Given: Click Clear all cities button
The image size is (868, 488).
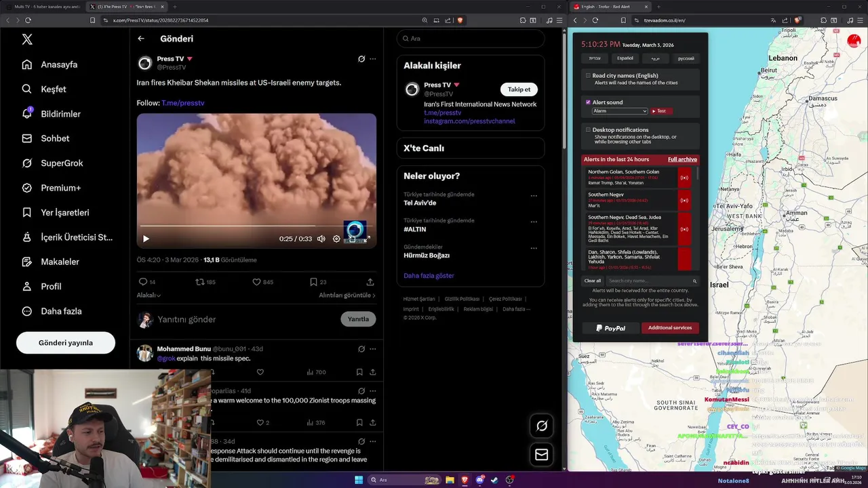Looking at the screenshot, I should pos(593,281).
